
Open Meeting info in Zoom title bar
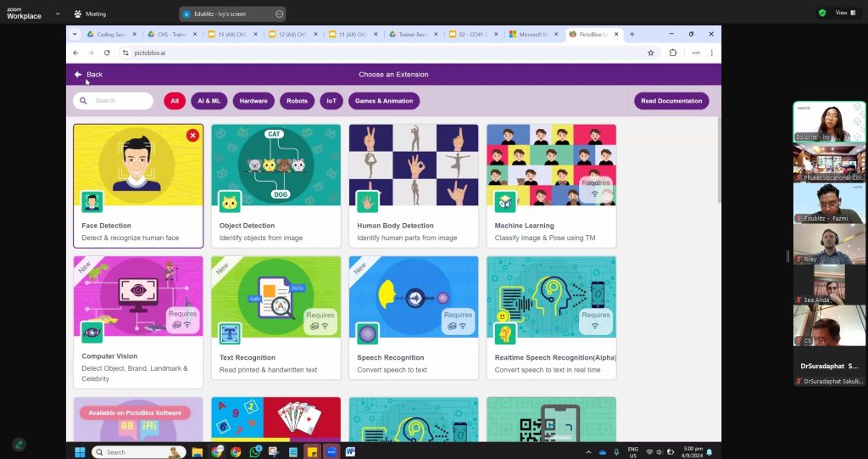pyautogui.click(x=90, y=14)
